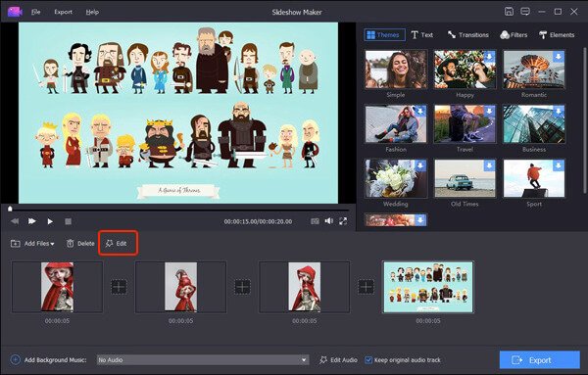Click the save project icon in title bar
The image size is (588, 375).
click(x=509, y=12)
